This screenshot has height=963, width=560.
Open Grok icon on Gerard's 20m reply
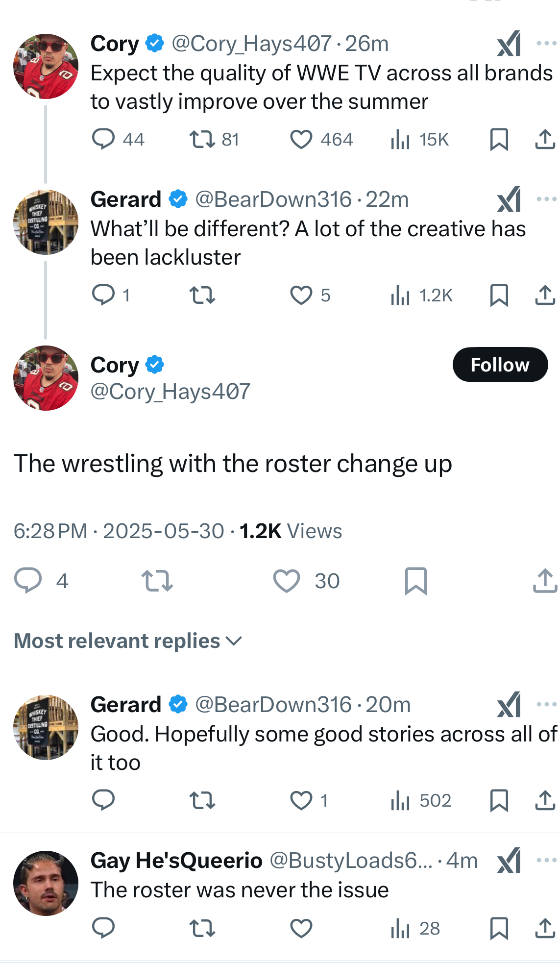tap(509, 705)
